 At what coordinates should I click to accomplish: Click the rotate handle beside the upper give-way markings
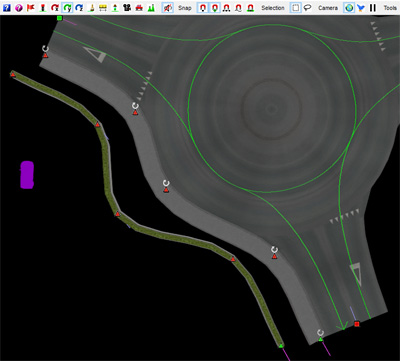[135, 106]
